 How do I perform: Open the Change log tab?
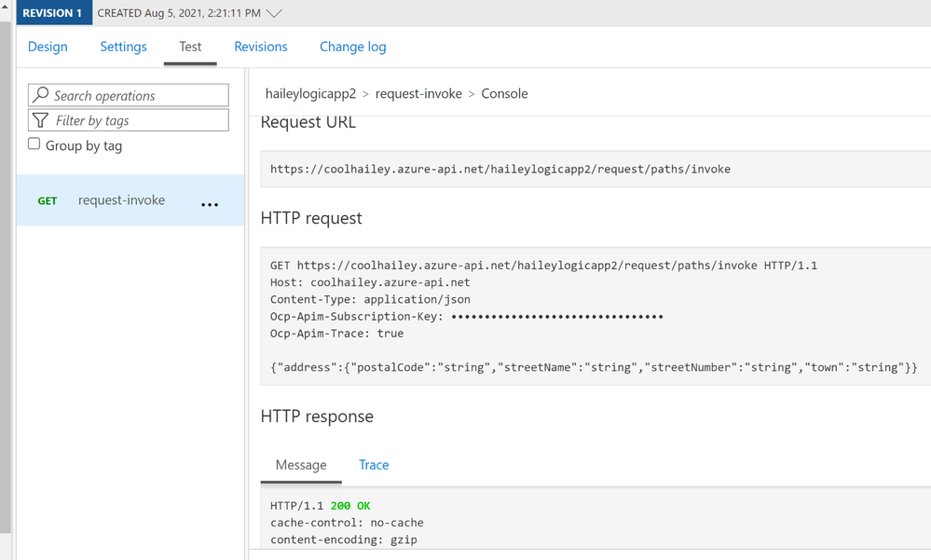pos(352,47)
